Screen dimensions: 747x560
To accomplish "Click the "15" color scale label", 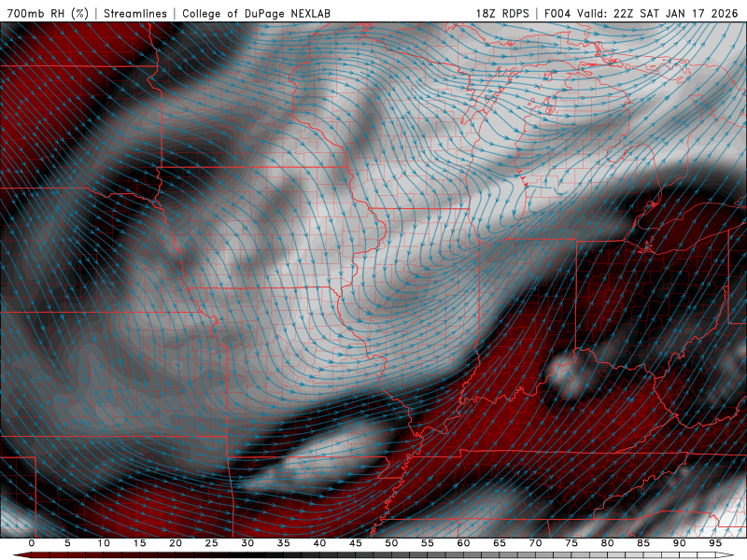I will (139, 543).
